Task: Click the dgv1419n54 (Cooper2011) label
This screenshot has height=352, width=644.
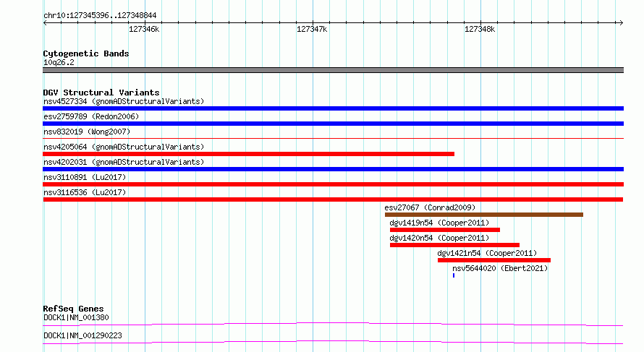Action: pyautogui.click(x=439, y=223)
